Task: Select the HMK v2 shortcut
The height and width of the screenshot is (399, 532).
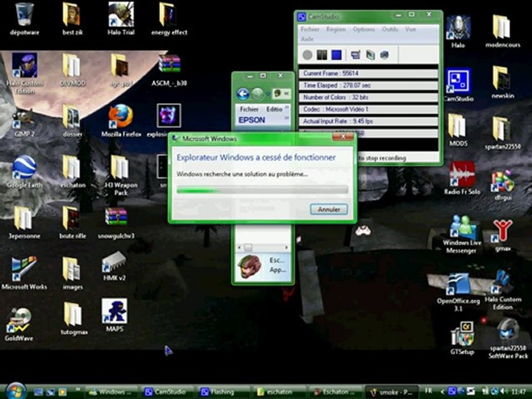Action: (x=115, y=267)
